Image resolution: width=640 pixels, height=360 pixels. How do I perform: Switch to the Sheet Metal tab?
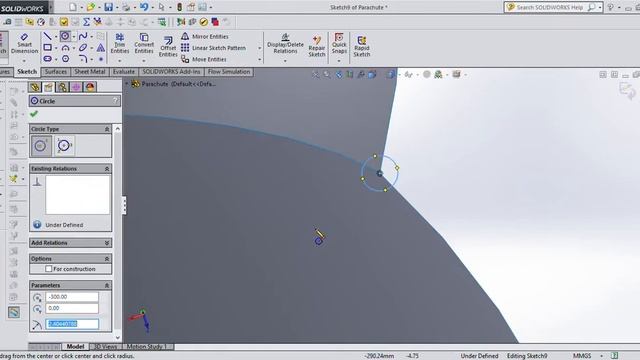[90, 72]
